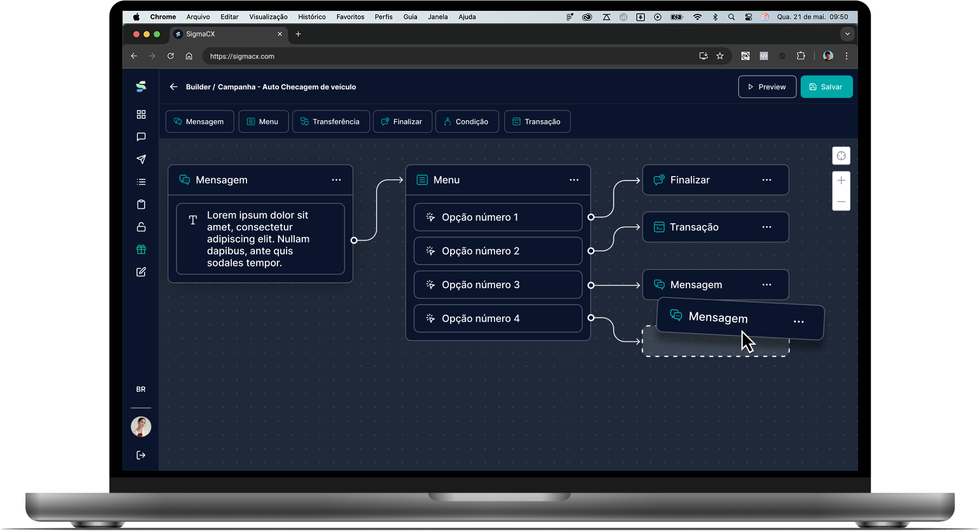Screen dimensions: 980x531
Task: Center the canvas with the target icon
Action: 841,156
